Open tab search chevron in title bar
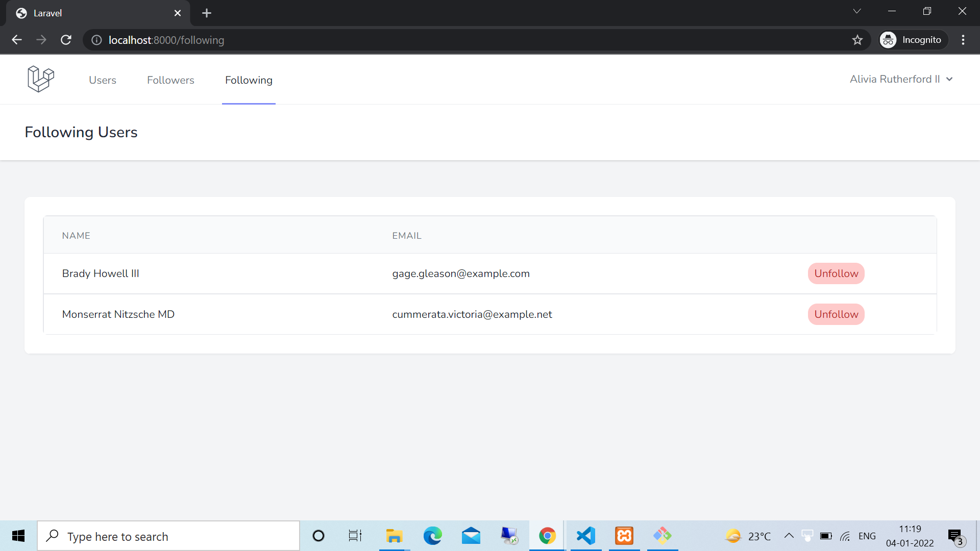The width and height of the screenshot is (980, 551). (x=856, y=11)
